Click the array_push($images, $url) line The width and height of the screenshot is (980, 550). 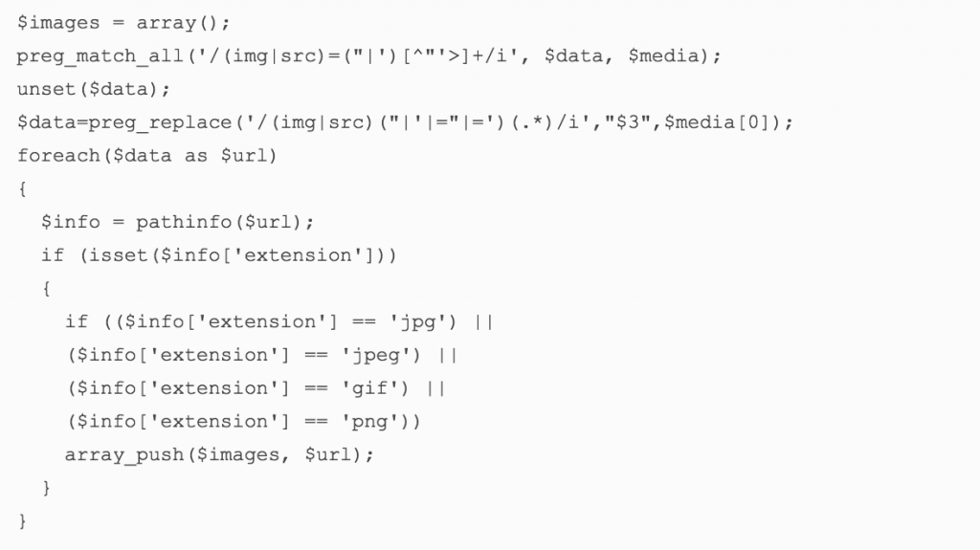(x=219, y=454)
